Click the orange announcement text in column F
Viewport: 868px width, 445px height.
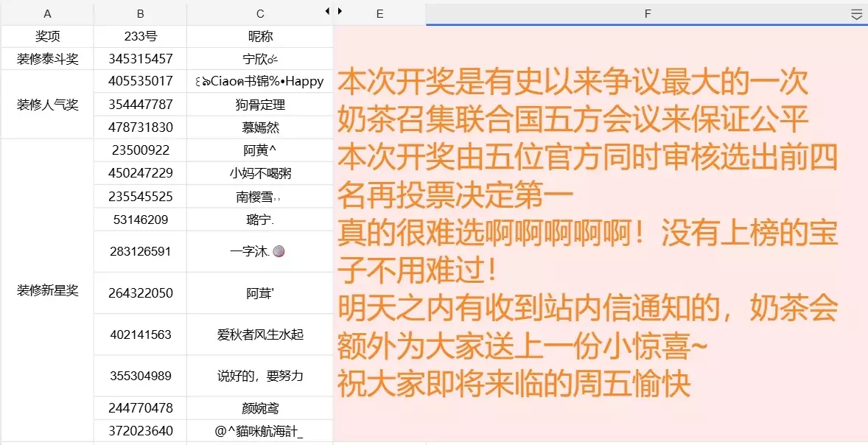[x=587, y=233]
